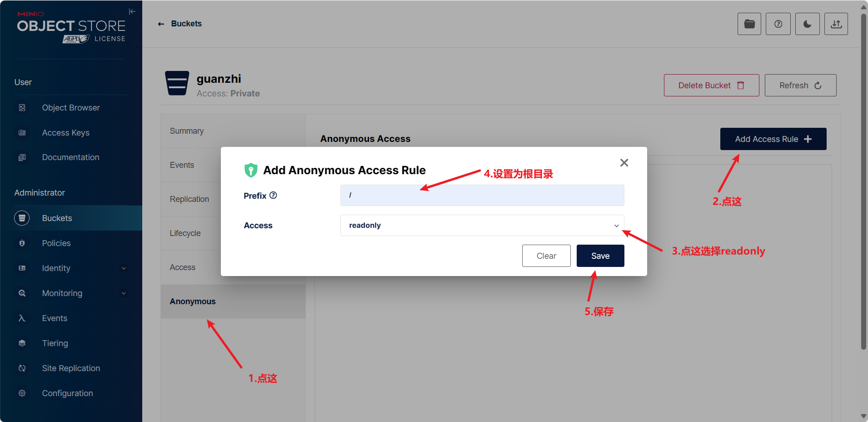Close the Add Anonymous Access Rule dialog
Image resolution: width=868 pixels, height=422 pixels.
pos(624,163)
